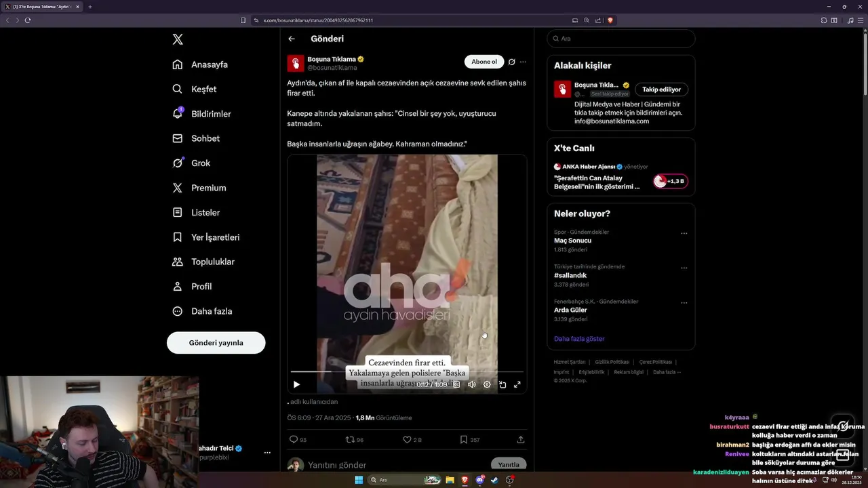This screenshot has height=488, width=868.
Task: Expand footer Daha fazla ··· menu
Action: pos(667,372)
